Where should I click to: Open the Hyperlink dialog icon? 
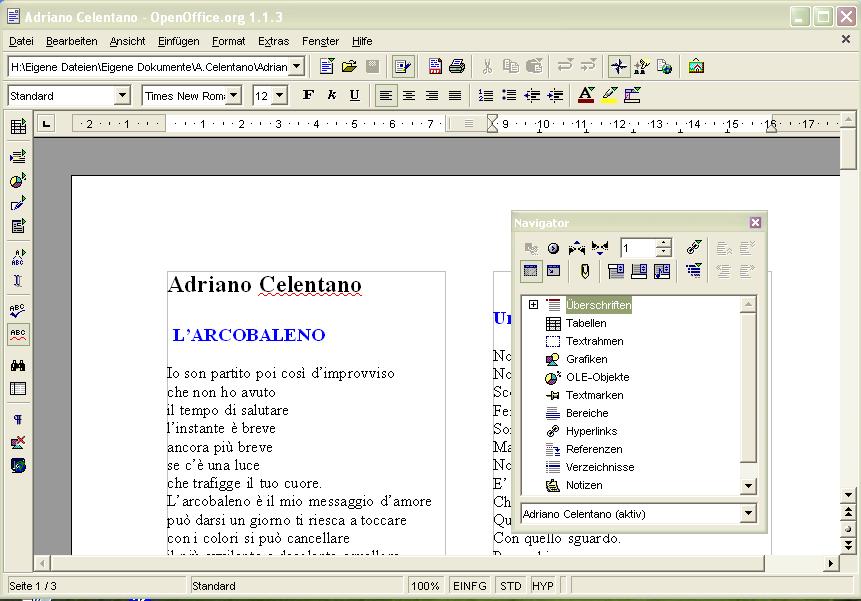point(664,67)
